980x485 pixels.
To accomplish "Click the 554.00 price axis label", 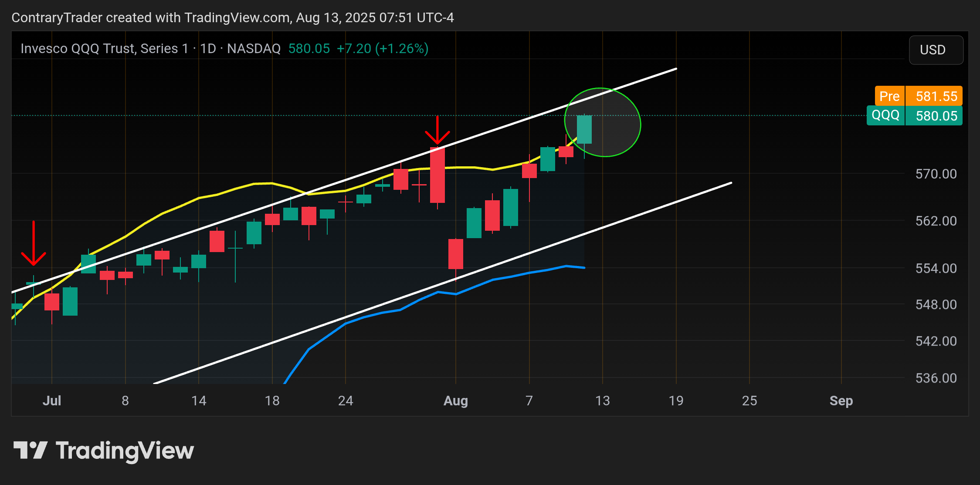I will point(936,269).
